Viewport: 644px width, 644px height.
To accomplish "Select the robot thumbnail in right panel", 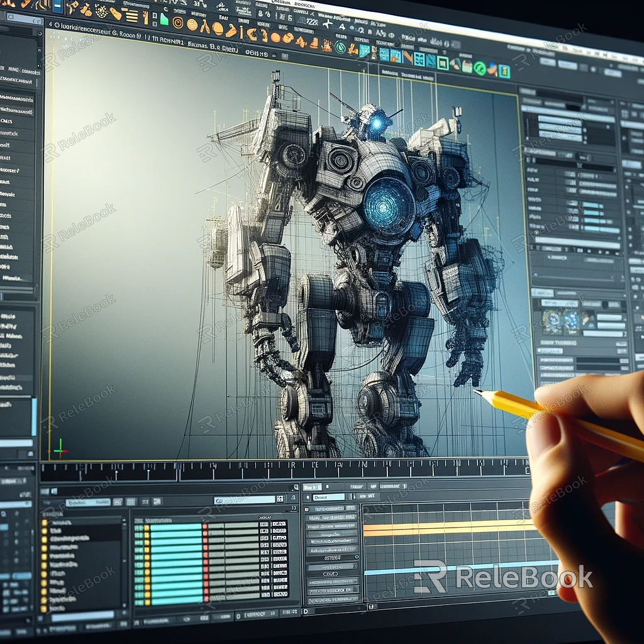I will [x=553, y=321].
